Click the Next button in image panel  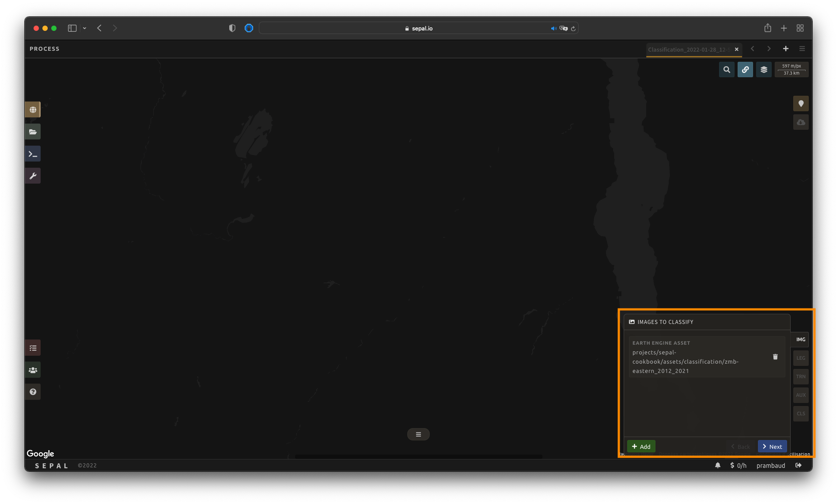tap(772, 447)
